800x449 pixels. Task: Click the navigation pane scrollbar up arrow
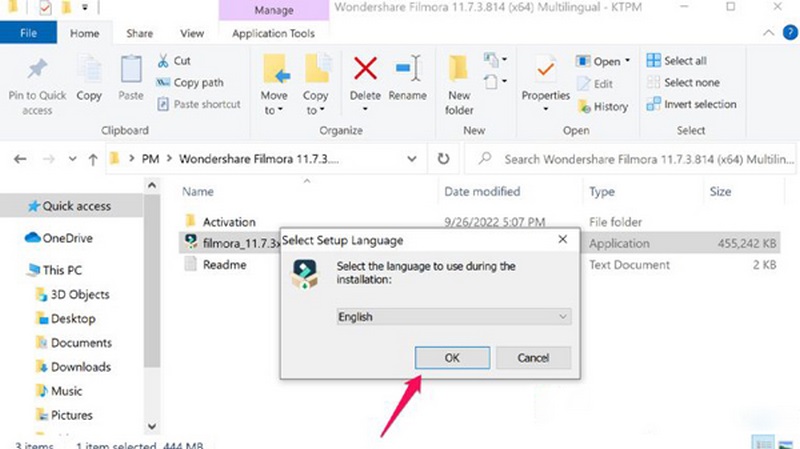pos(152,186)
